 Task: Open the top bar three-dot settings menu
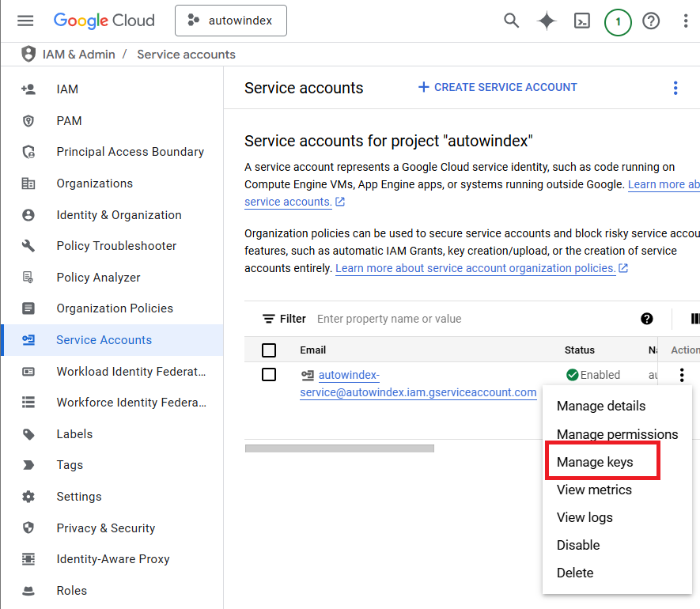686,21
